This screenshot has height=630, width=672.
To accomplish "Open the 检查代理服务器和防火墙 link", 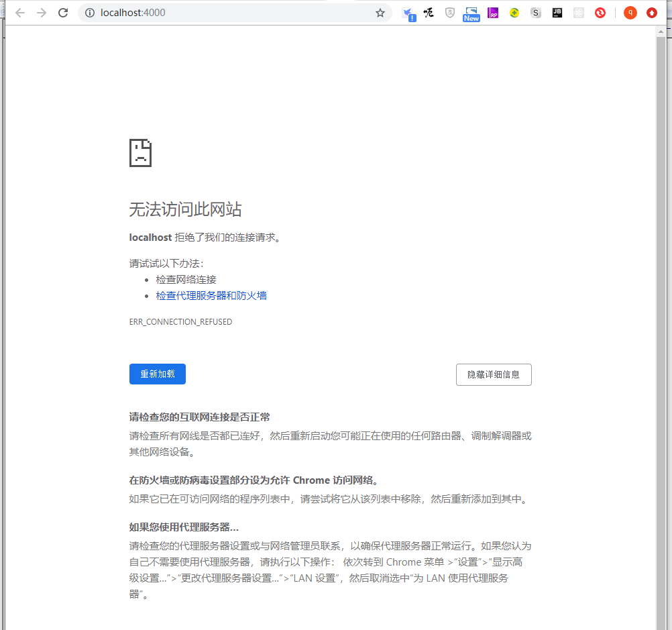I will 211,296.
